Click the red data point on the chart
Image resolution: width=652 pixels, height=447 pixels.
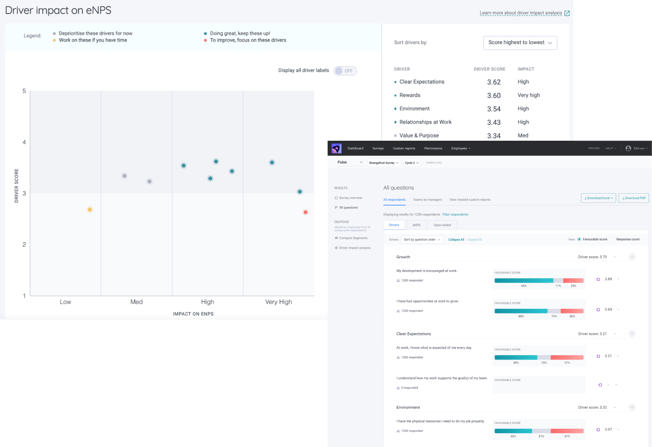pyautogui.click(x=306, y=212)
